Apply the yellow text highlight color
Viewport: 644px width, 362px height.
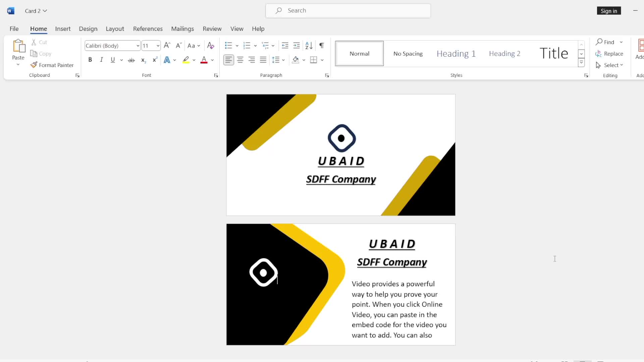coord(186,60)
